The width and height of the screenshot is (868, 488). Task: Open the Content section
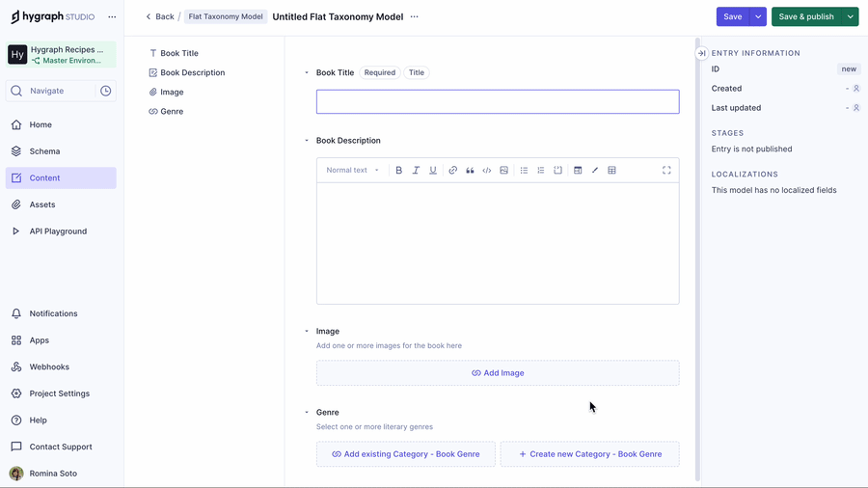pyautogui.click(x=61, y=177)
